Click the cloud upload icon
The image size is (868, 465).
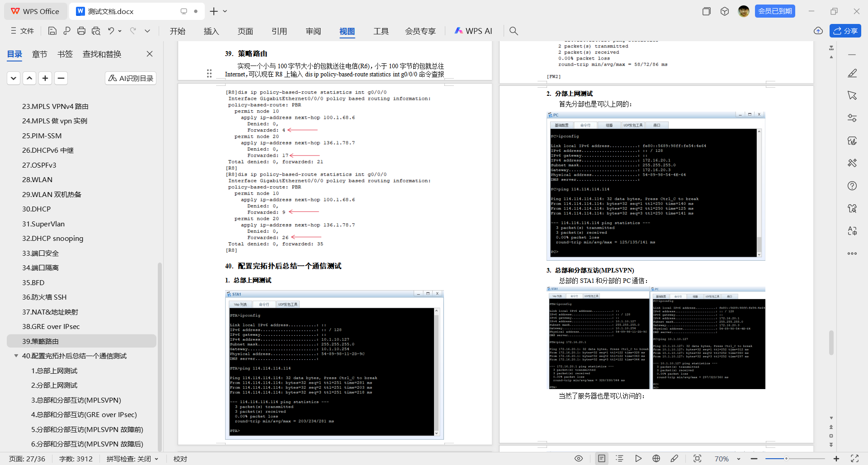click(x=818, y=31)
